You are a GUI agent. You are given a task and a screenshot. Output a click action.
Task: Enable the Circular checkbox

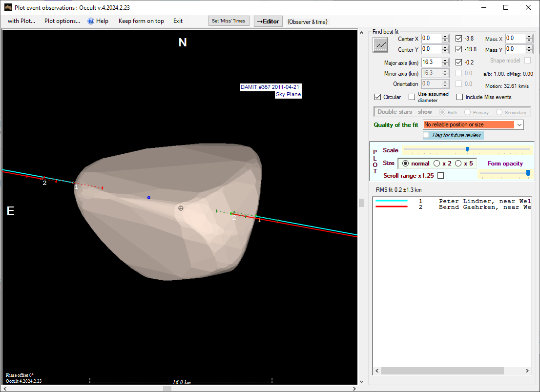click(377, 97)
